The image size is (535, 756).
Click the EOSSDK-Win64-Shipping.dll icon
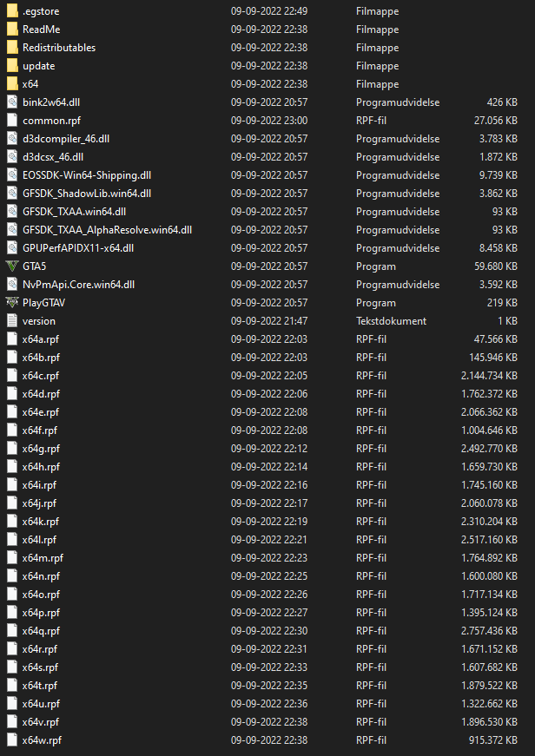12,175
